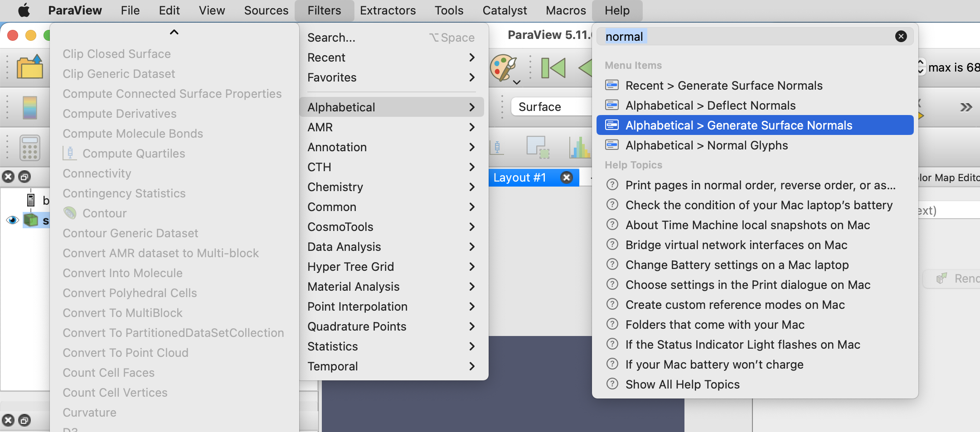This screenshot has width=980, height=432.
Task: Clear the help search field
Action: click(901, 36)
